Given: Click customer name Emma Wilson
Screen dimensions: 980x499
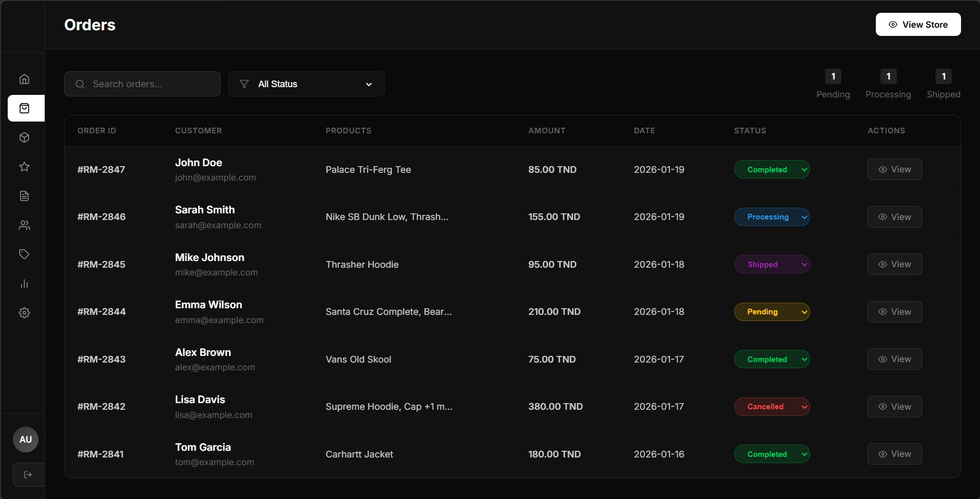Looking at the screenshot, I should (x=208, y=305).
